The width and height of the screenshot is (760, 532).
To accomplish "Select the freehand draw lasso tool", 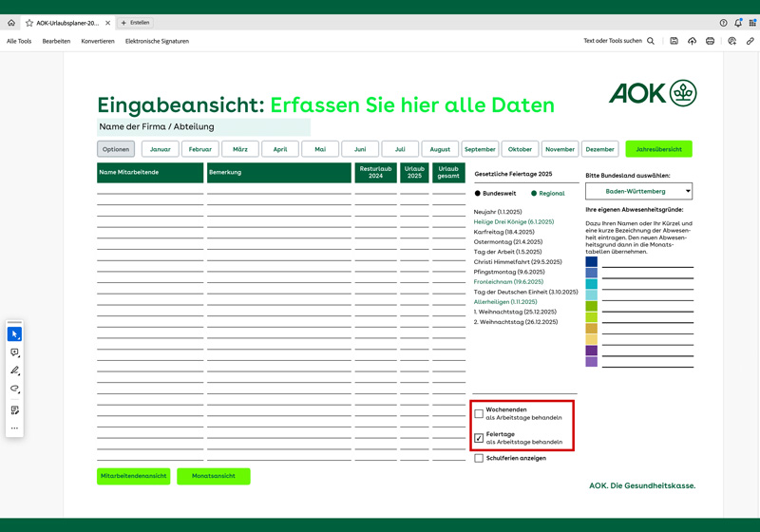I will [x=14, y=389].
